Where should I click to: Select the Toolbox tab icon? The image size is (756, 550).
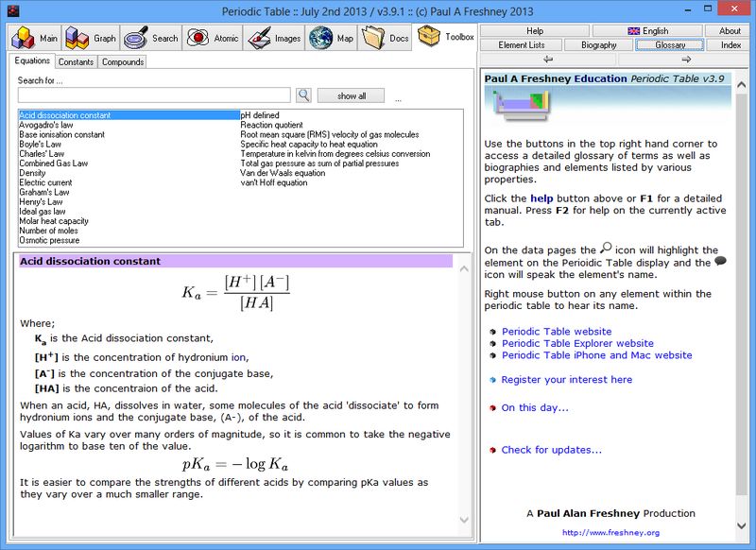[445, 37]
